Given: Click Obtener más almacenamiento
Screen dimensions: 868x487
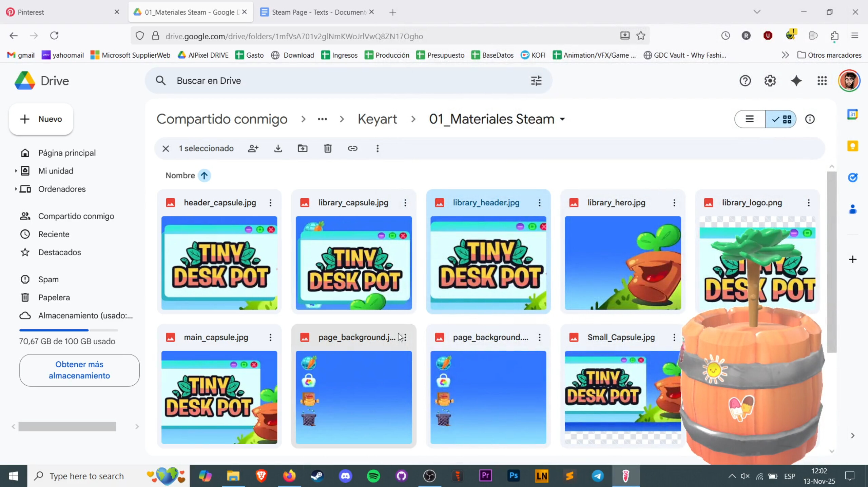Looking at the screenshot, I should [79, 370].
